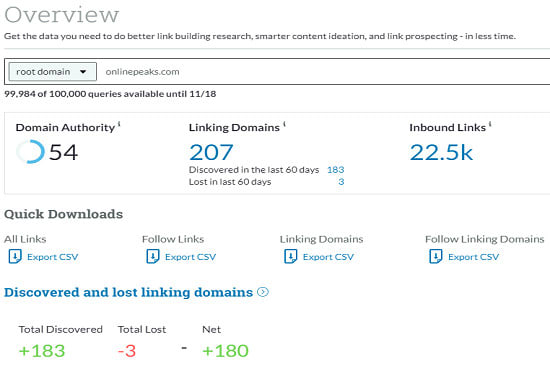Click the Inbound Links info icon
550x370 pixels.
490,124
